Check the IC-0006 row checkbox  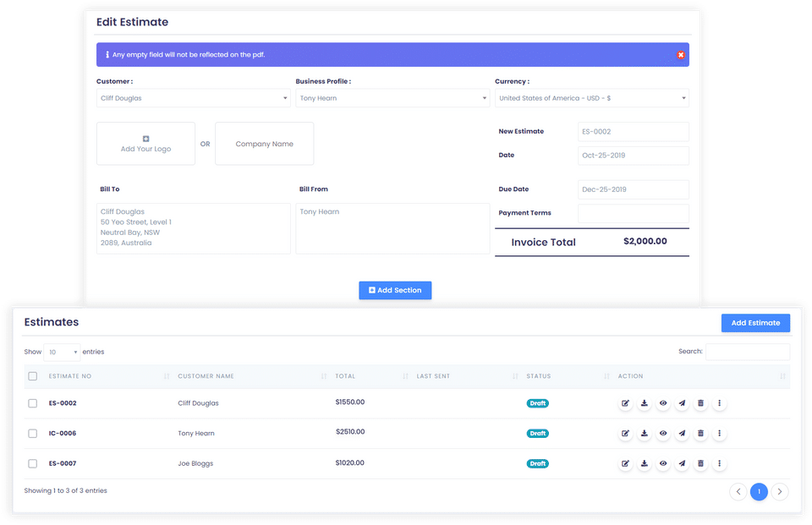click(33, 434)
